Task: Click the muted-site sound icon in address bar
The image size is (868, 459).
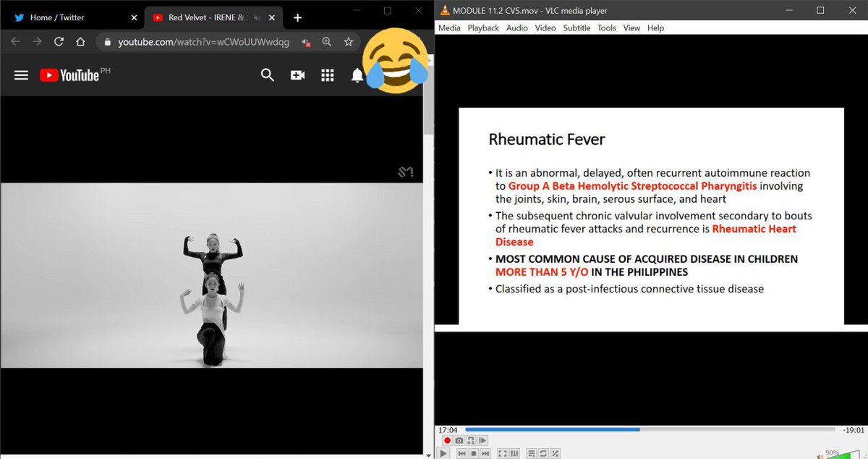Action: 306,42
